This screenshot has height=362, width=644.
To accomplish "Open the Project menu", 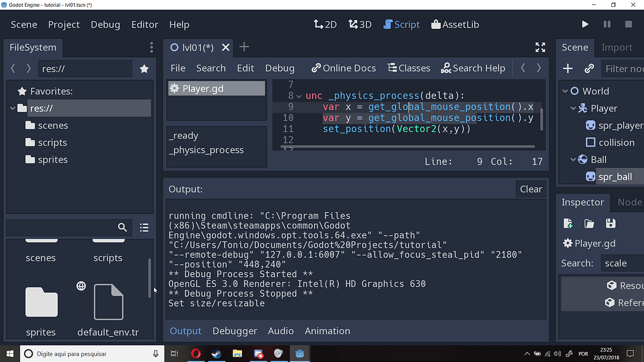I will (x=64, y=25).
